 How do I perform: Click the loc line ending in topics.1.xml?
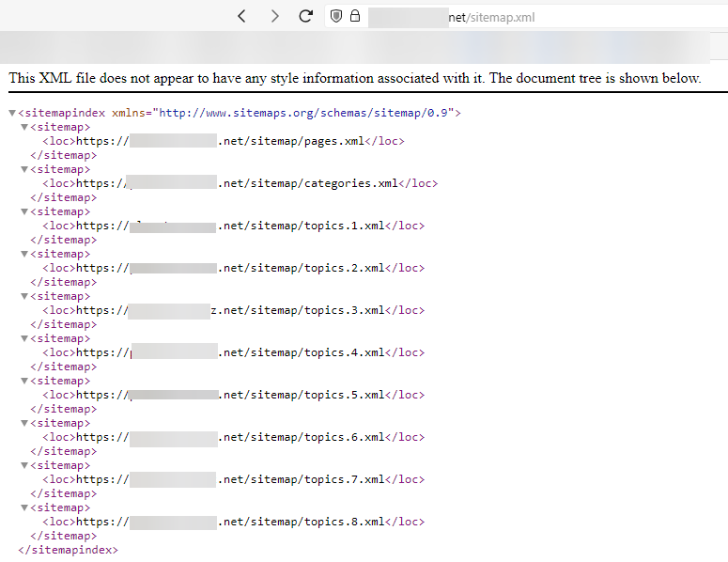[234, 226]
